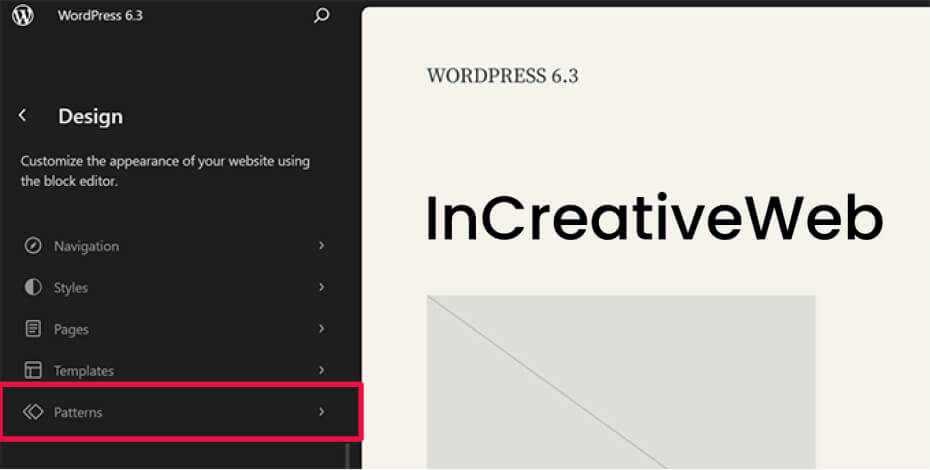This screenshot has height=470, width=930.
Task: Click the Styles half-circle icon
Action: click(x=33, y=287)
